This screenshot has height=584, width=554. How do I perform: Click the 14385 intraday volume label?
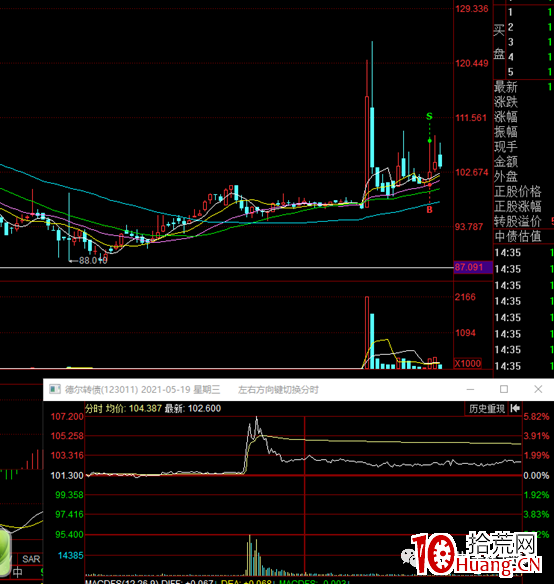click(x=70, y=556)
